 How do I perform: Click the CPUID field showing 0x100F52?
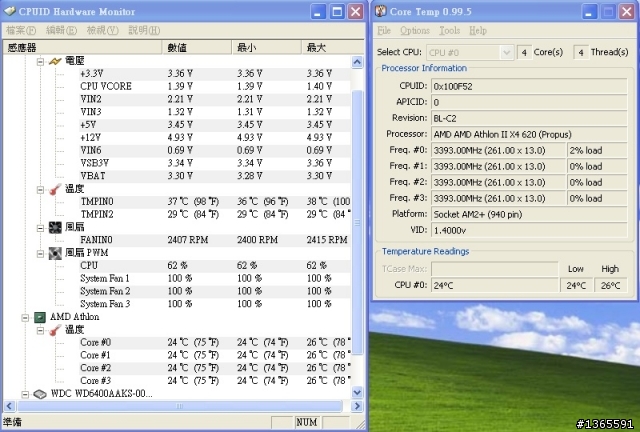pyautogui.click(x=529, y=87)
